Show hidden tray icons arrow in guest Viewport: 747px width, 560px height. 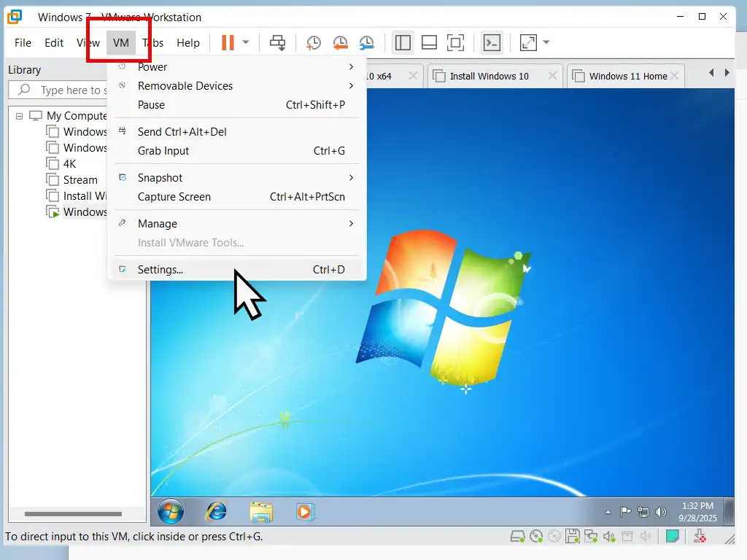[608, 513]
